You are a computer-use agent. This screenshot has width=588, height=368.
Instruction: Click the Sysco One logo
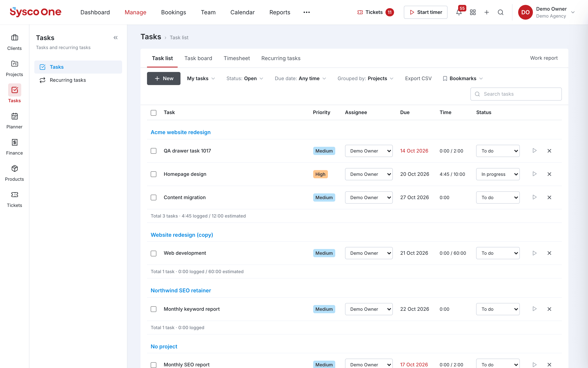point(36,12)
